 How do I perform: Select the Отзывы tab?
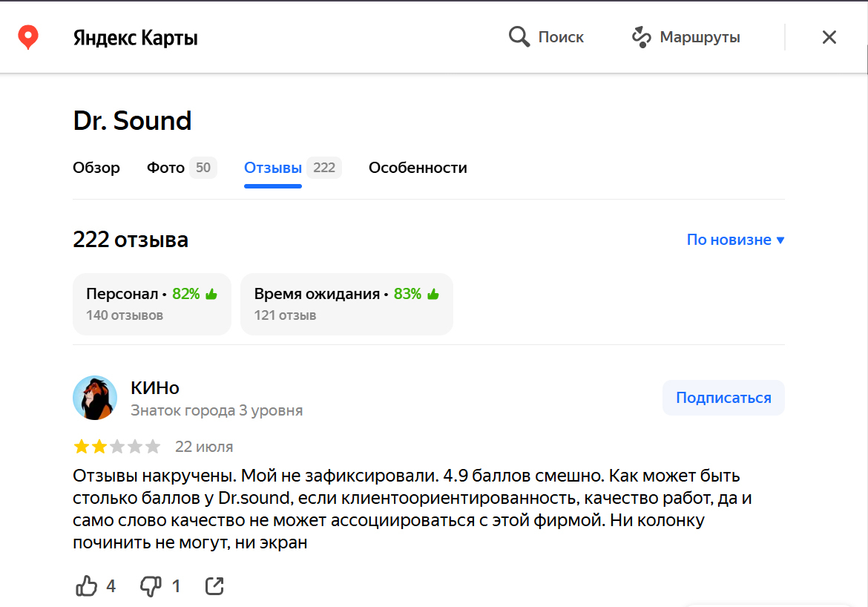[273, 168]
